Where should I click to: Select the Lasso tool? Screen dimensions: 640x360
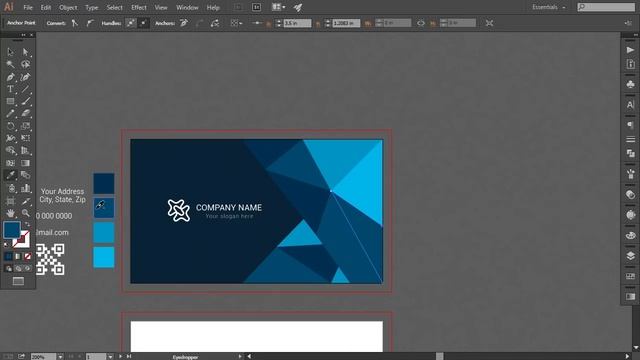pos(25,64)
